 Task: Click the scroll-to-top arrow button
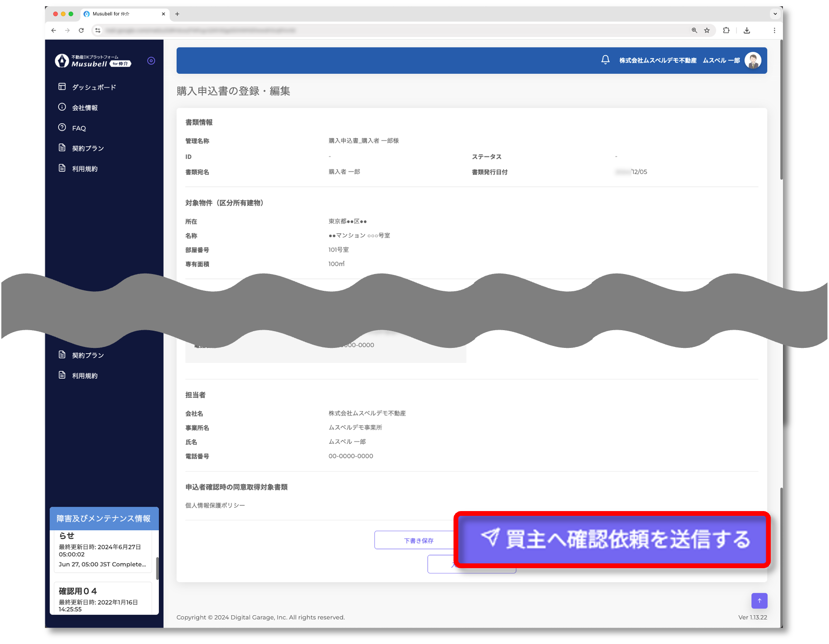pyautogui.click(x=759, y=600)
